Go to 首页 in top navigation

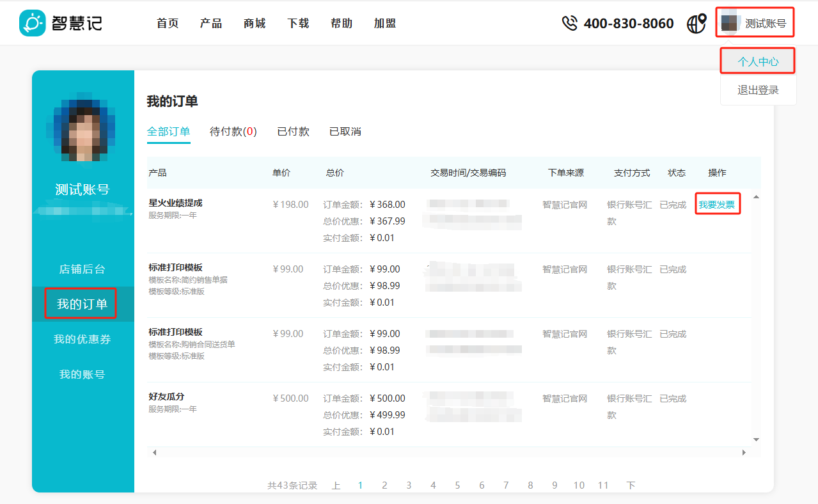168,24
